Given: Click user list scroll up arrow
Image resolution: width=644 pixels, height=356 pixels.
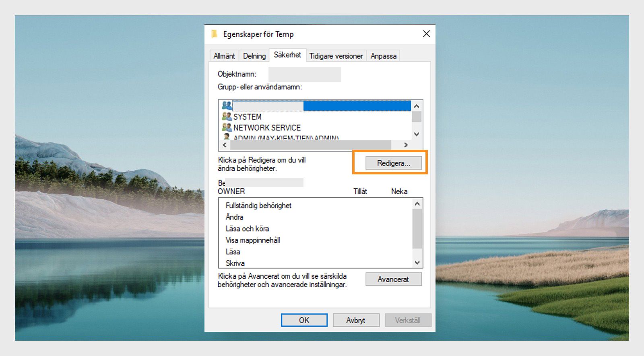Looking at the screenshot, I should point(417,106).
